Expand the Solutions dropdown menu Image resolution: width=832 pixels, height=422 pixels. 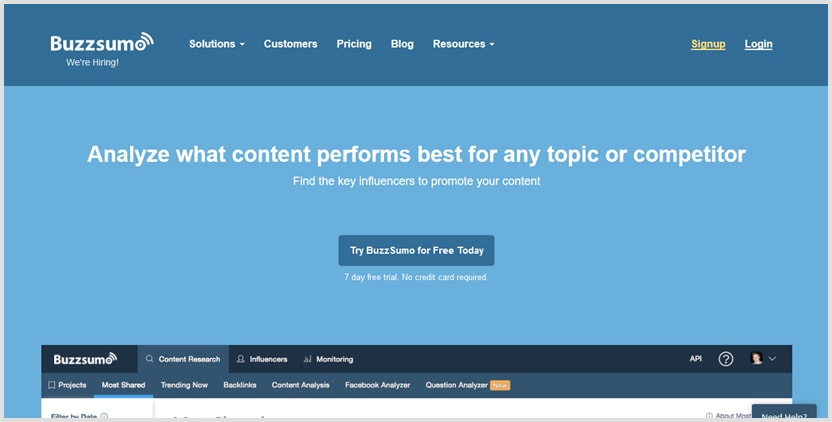coord(216,44)
